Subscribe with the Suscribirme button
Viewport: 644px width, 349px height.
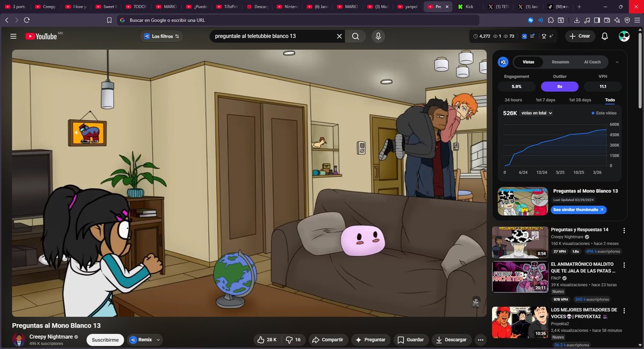point(105,340)
